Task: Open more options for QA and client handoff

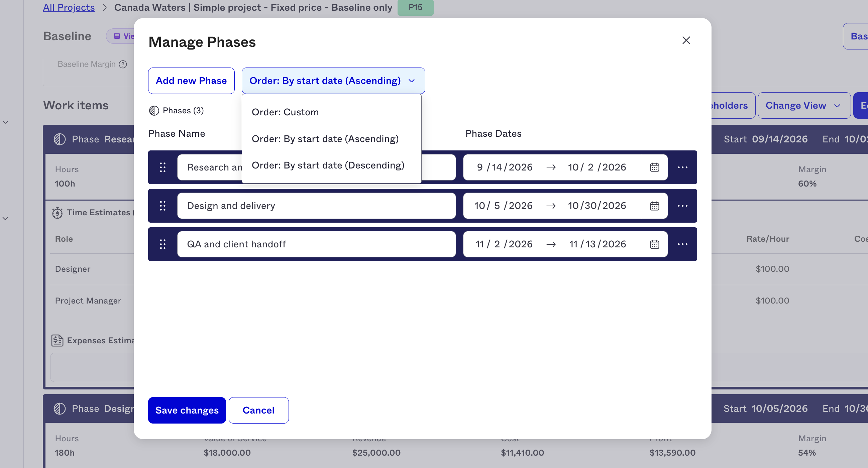Action: (x=682, y=244)
